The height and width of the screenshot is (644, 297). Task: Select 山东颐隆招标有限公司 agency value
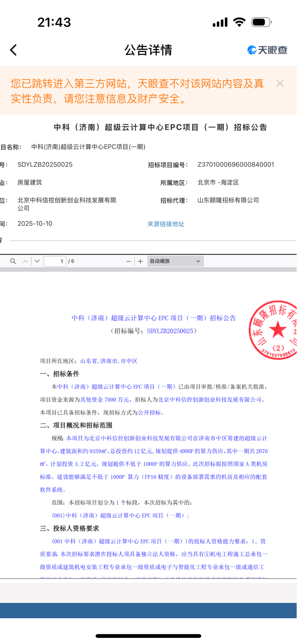coord(228,200)
